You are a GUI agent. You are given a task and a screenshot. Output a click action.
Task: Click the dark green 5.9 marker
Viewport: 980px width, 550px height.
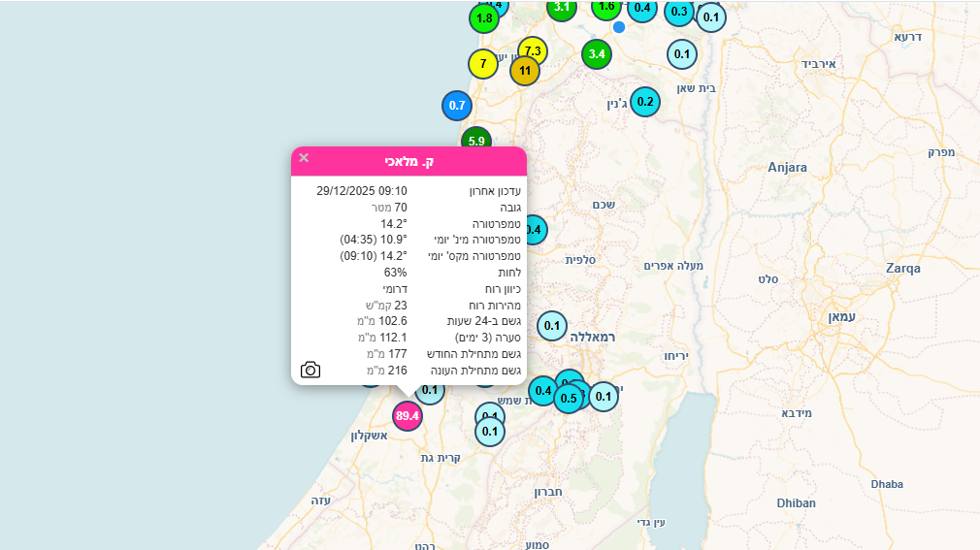pyautogui.click(x=475, y=139)
